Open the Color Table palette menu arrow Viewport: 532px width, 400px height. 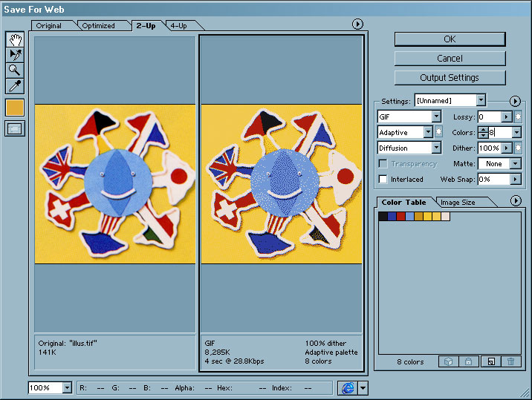click(x=516, y=201)
